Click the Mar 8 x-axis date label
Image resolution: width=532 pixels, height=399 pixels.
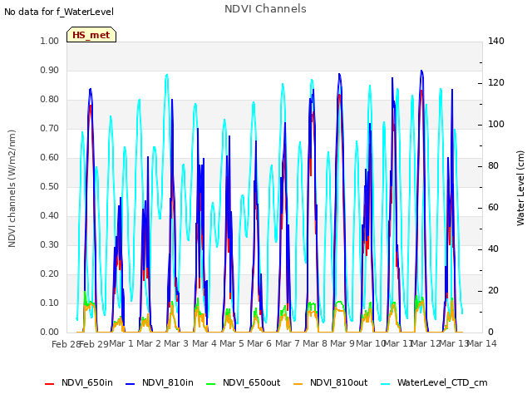click(x=315, y=343)
